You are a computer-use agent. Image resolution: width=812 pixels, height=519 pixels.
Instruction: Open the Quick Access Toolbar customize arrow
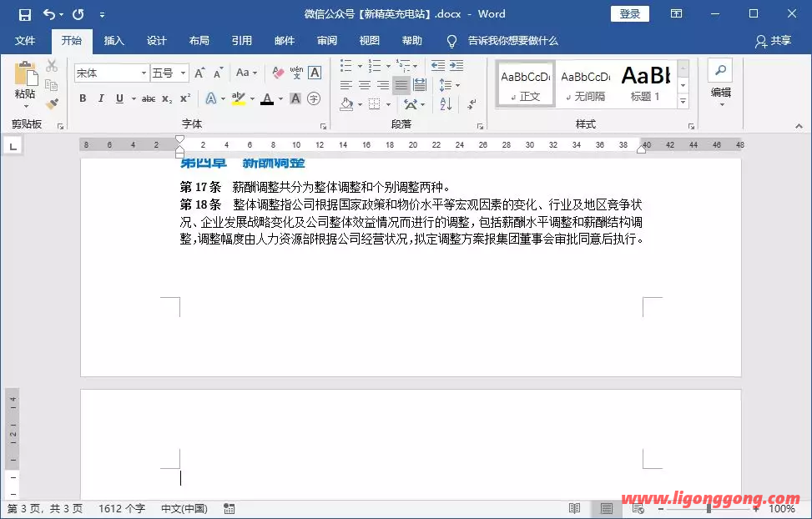pos(102,15)
